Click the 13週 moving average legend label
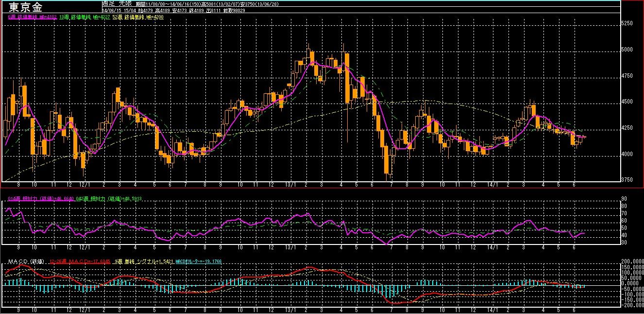 85,17
